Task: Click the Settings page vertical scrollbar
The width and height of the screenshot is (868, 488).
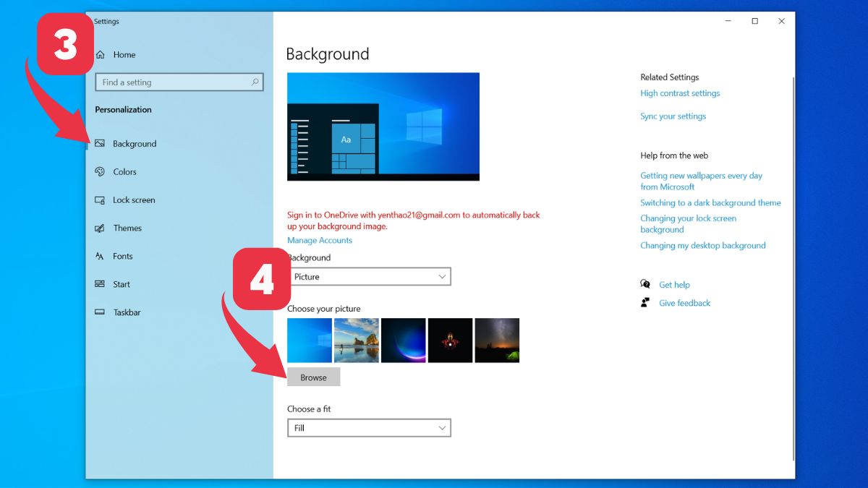Action: (x=793, y=267)
